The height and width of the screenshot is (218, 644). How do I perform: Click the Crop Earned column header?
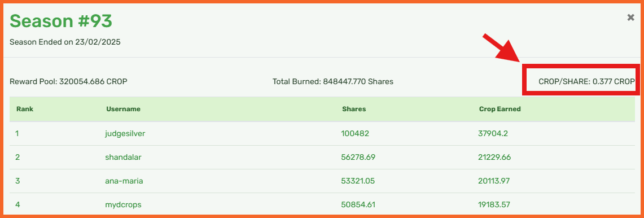pos(500,110)
